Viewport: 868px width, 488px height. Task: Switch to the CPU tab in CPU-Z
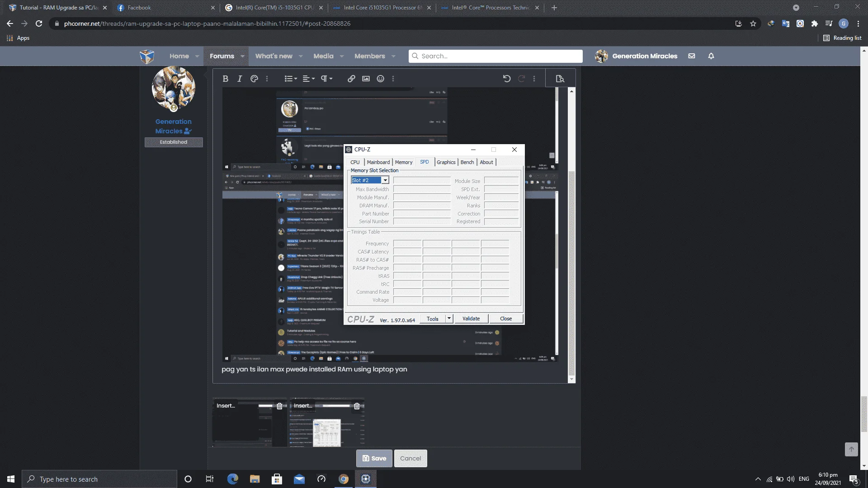[x=355, y=162]
